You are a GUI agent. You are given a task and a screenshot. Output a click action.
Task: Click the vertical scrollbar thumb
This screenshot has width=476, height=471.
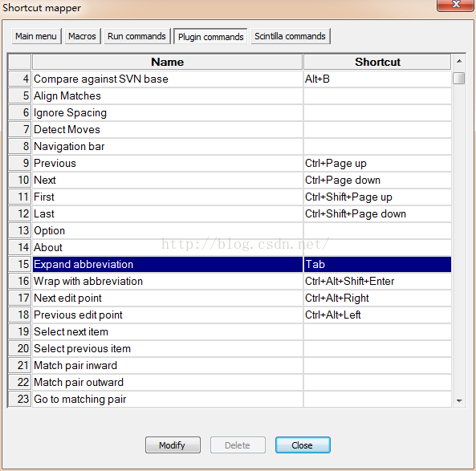[458, 78]
